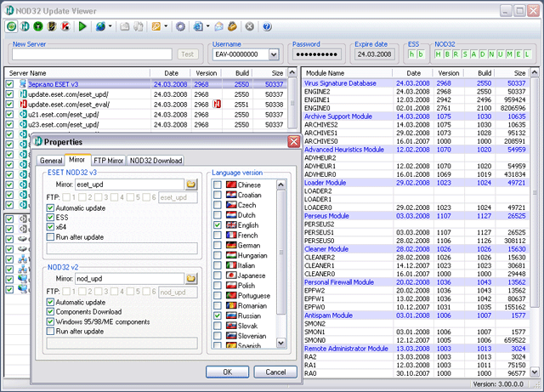544x392 pixels.
Task: Click the NOD32 'H' indicator box
Action: 438,54
